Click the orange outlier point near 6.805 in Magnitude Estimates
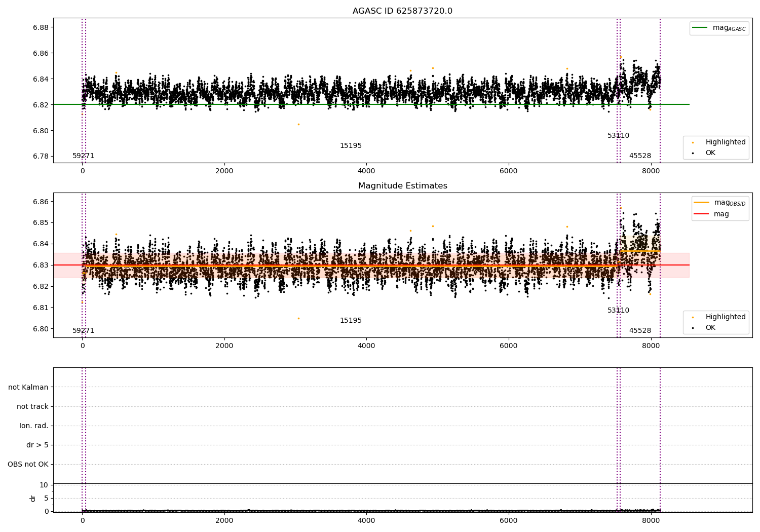The width and height of the screenshot is (760, 532). (298, 318)
